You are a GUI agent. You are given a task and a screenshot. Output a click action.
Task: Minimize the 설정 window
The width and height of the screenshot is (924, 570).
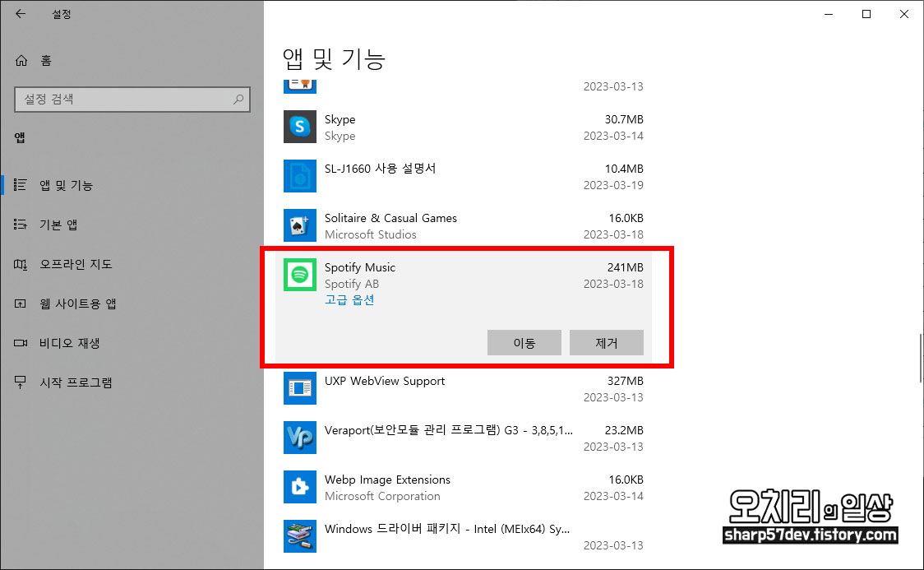[x=829, y=14]
